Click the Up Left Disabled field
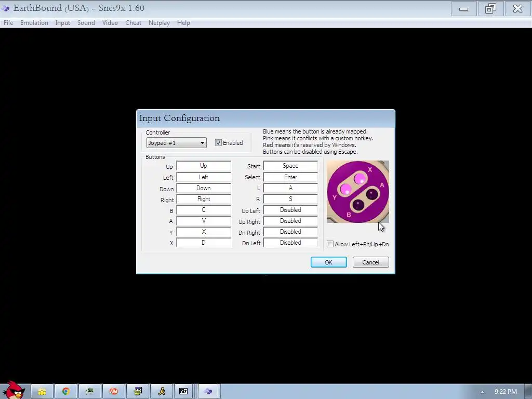Screen dimensions: 532x399 [x=290, y=210]
